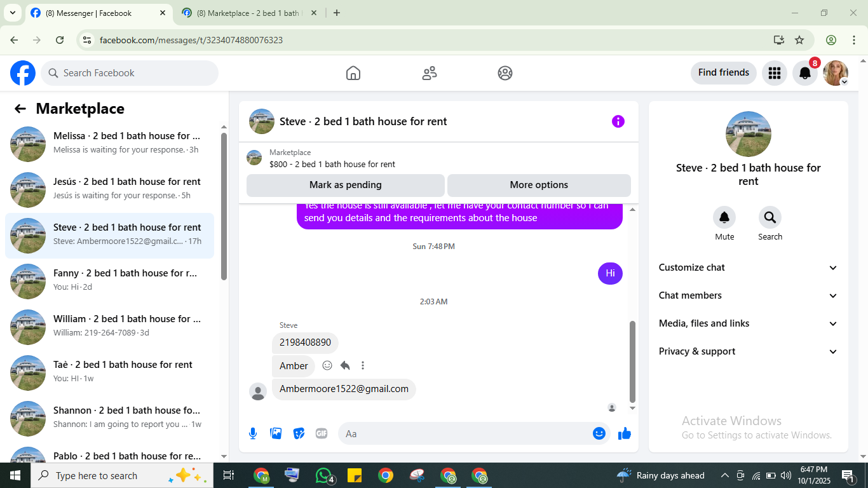Image resolution: width=868 pixels, height=488 pixels.
Task: Open conversation info purple icon
Action: tap(618, 121)
